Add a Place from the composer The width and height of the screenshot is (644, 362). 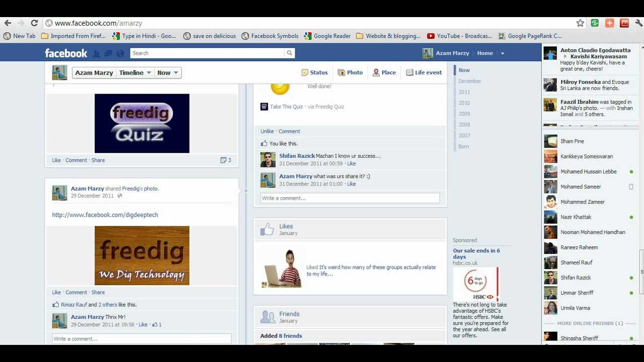(x=384, y=72)
